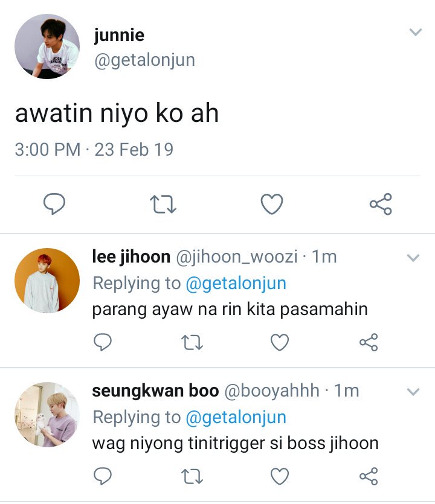Open junnie's profile picture
Screen dimensions: 435x504
pyautogui.click(x=47, y=46)
